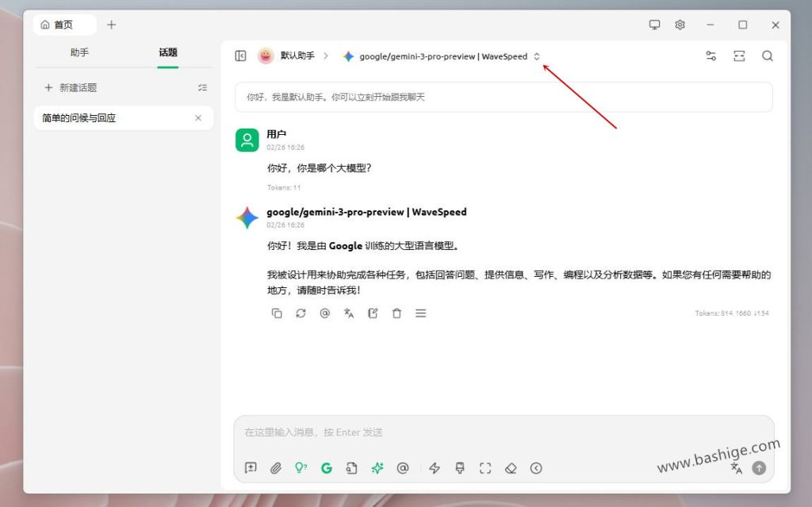Toggle the narrow chat width mode icon
The image size is (812, 507).
pos(739,56)
